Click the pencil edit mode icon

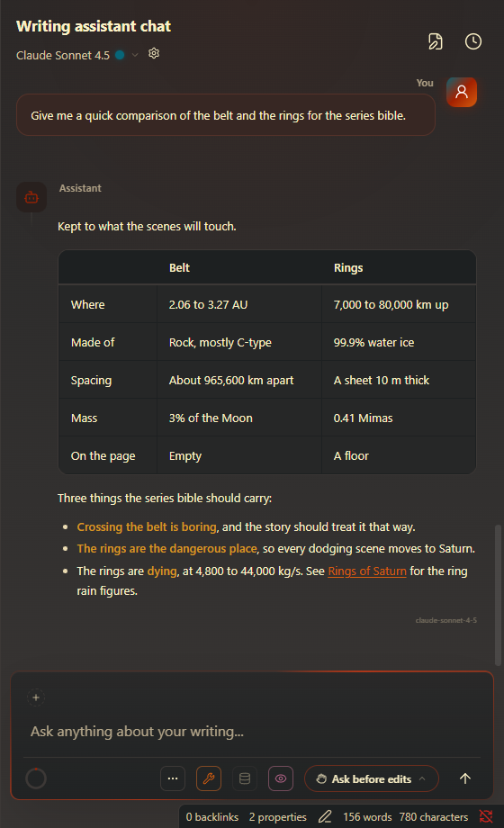coord(325,817)
